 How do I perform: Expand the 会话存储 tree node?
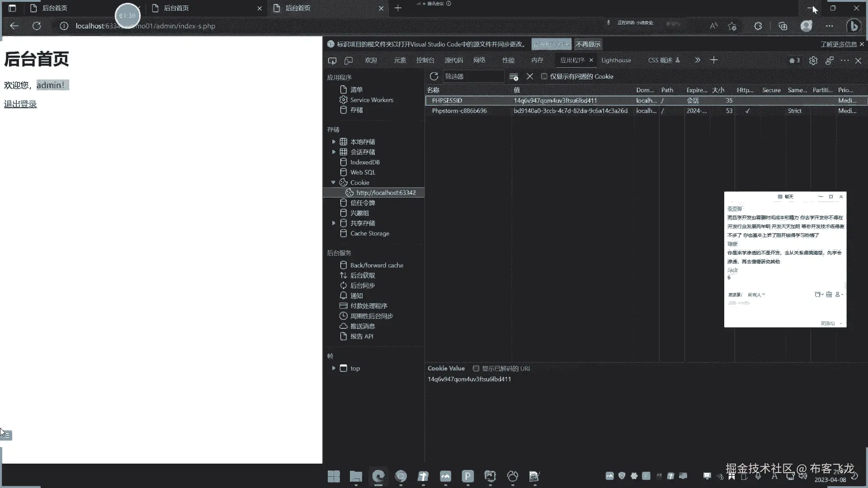[x=334, y=152]
